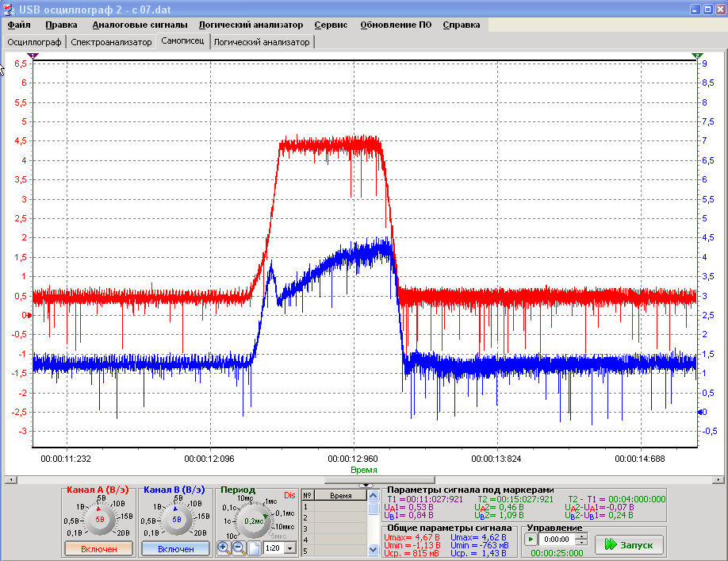This screenshot has height=561, width=728.
Task: Select row 1 in the marker table
Action: [x=335, y=507]
